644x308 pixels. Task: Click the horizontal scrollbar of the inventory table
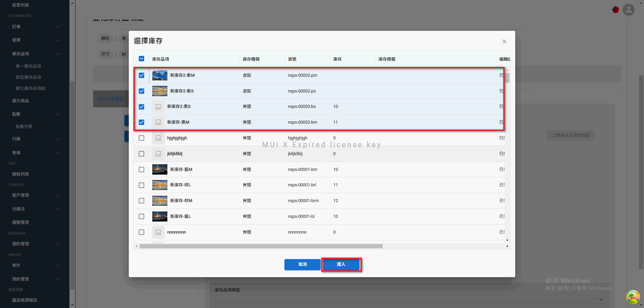(261, 246)
